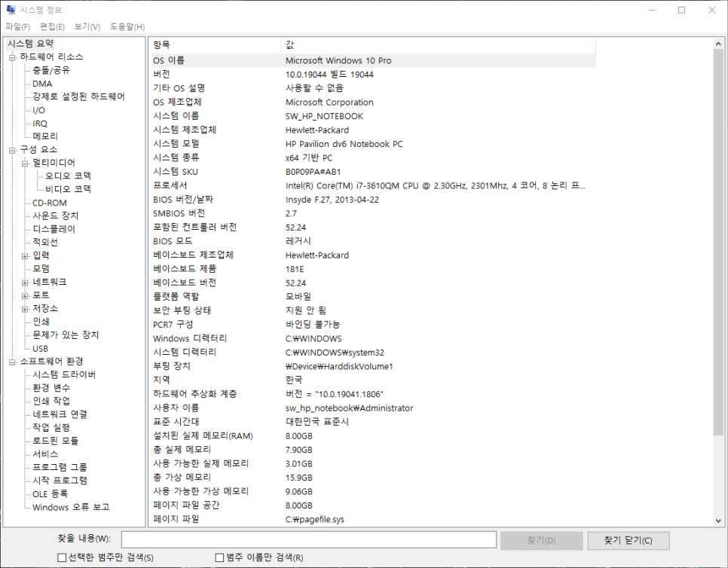Select 비디오 코덱 in the tree
The height and width of the screenshot is (568, 728).
tap(68, 189)
